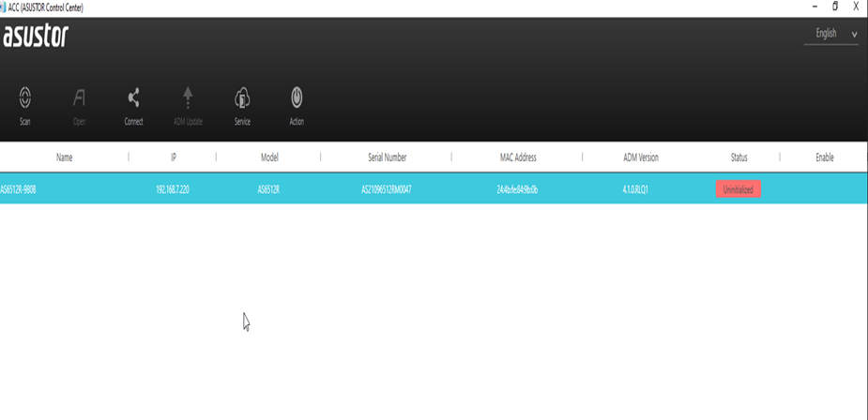Open the Service cloud icon

point(242,98)
